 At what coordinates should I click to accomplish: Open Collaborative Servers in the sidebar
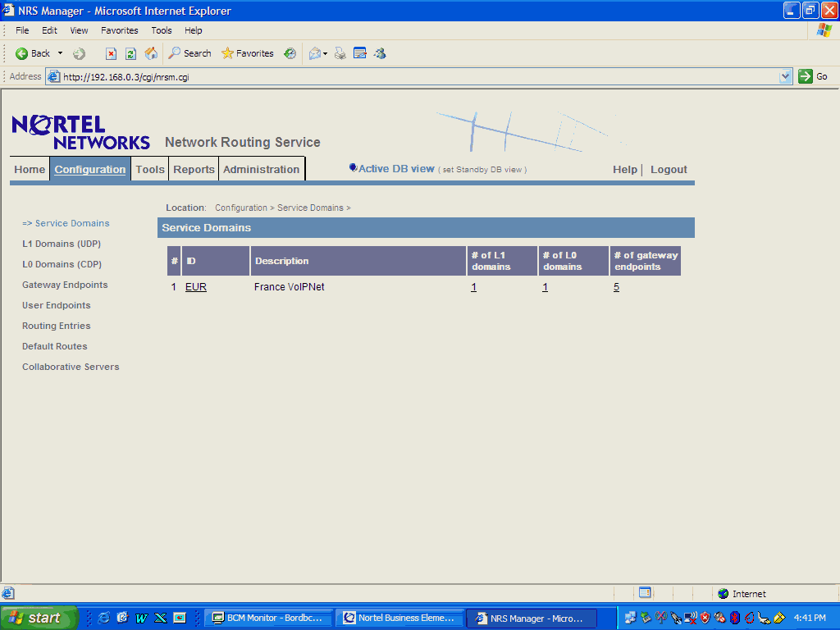tap(71, 367)
